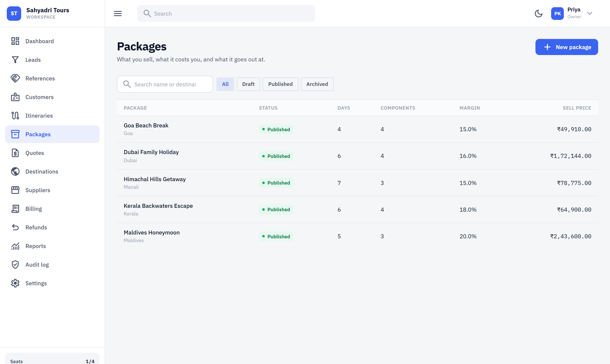Click the Search name or destination field
Viewport: 610px width, 364px height.
(x=165, y=84)
